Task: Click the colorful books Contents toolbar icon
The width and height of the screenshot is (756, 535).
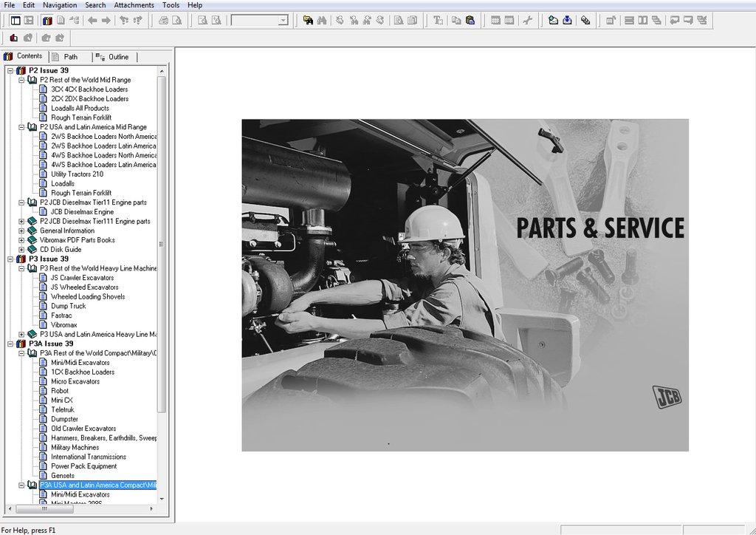Action: 47,21
